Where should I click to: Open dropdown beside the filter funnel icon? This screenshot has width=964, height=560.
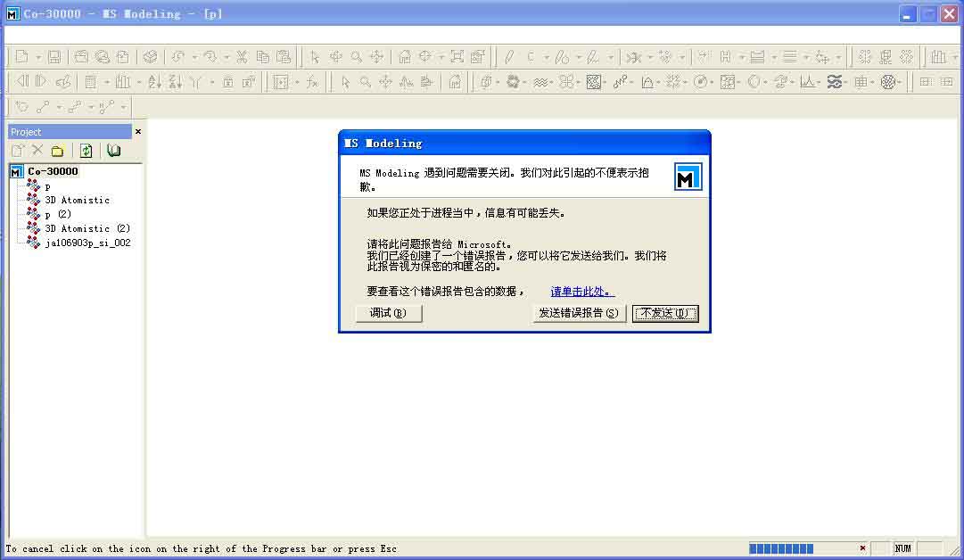point(211,82)
